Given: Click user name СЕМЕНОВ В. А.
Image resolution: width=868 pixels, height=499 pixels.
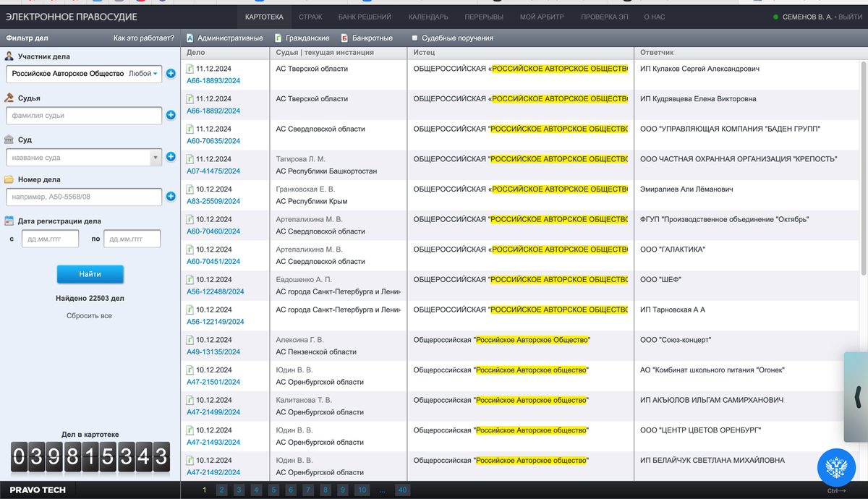Looking at the screenshot, I should point(807,17).
